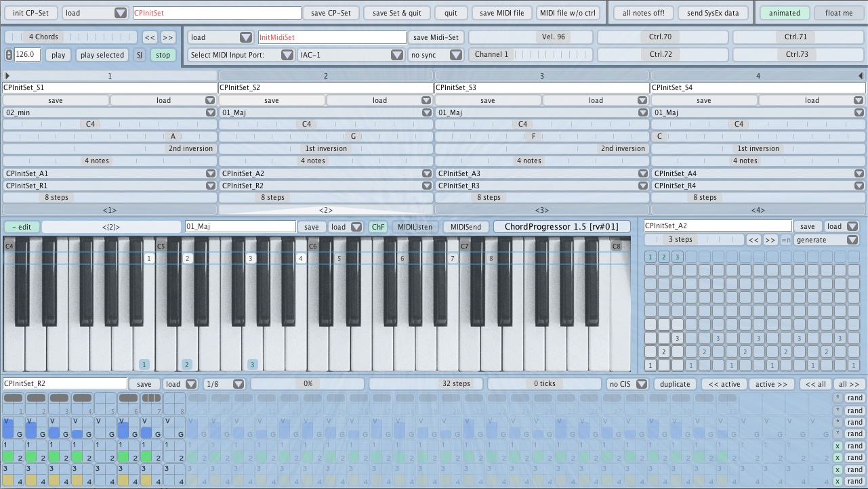The width and height of the screenshot is (868, 489).
Task: Click the highlighted arpeggio grid cell 3
Action: point(678,338)
